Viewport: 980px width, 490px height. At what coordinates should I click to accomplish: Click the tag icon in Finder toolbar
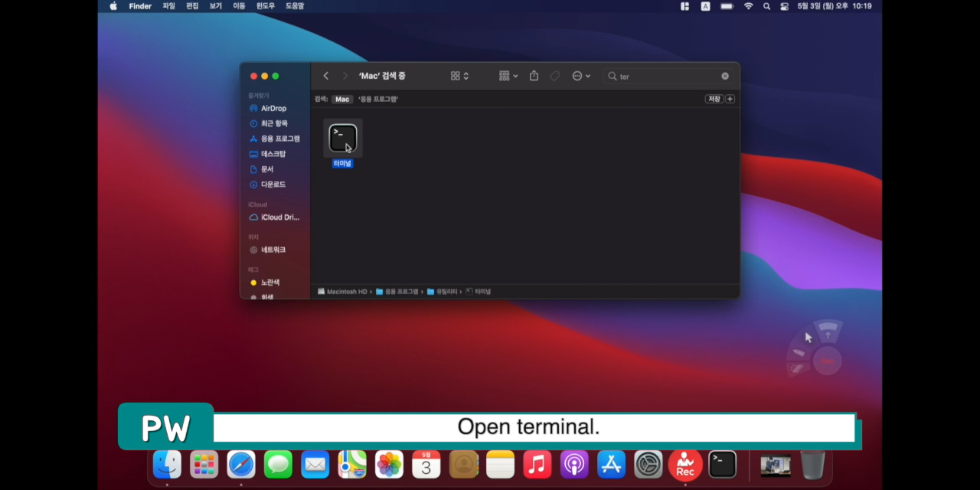pyautogui.click(x=555, y=76)
